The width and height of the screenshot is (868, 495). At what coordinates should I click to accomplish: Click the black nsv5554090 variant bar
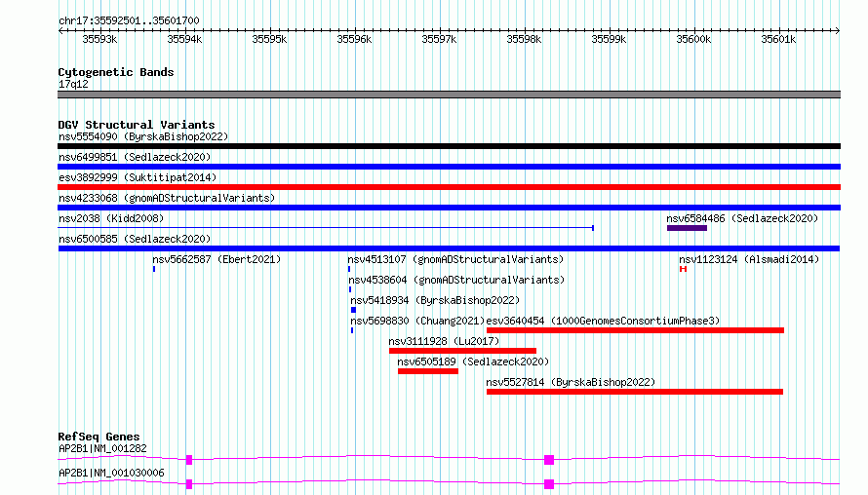pyautogui.click(x=449, y=146)
